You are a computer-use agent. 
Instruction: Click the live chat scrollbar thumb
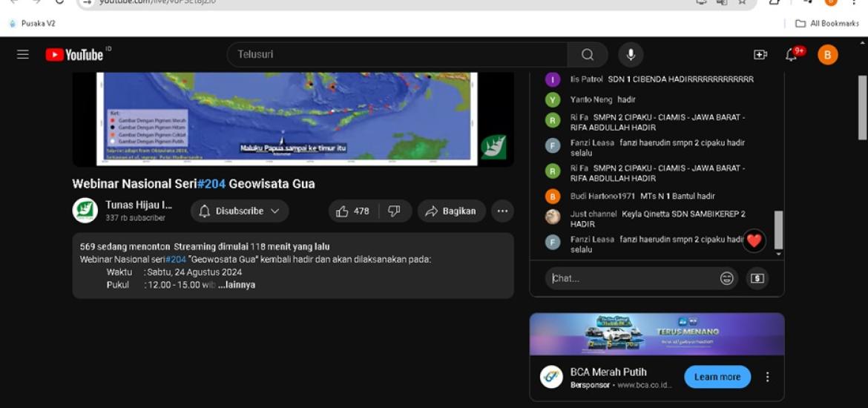(x=778, y=230)
